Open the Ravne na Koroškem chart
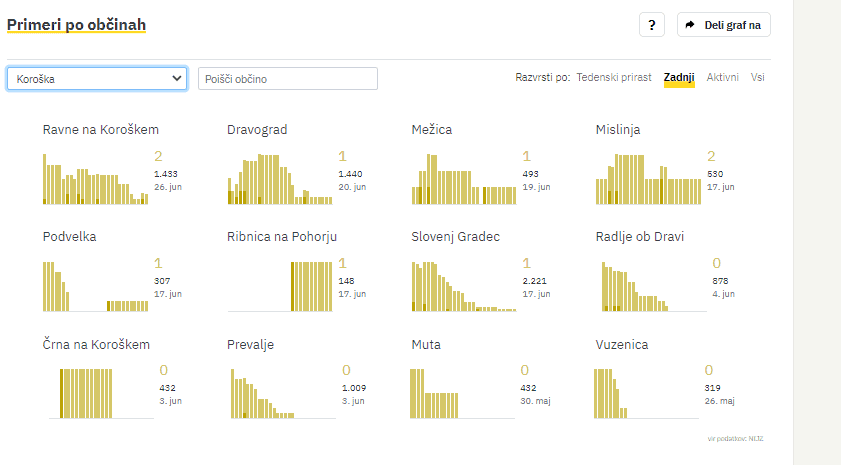 95,179
